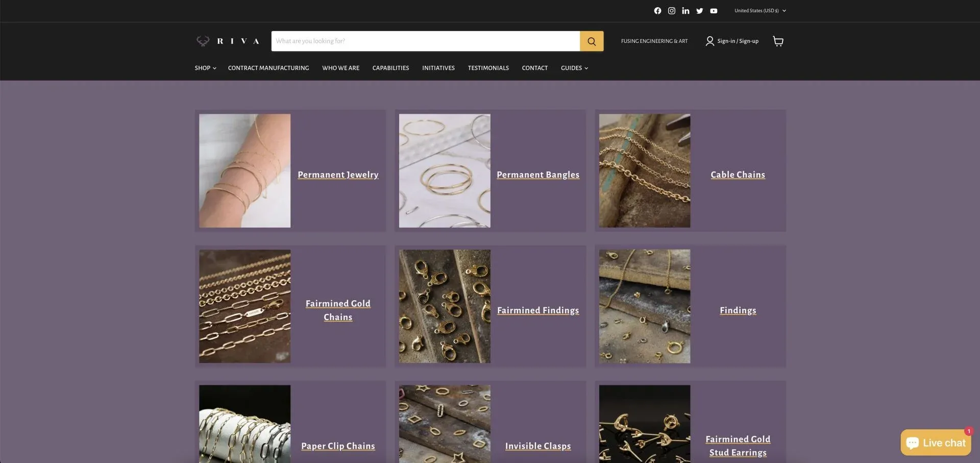Expand the SHOP menu dropdown

coord(205,68)
